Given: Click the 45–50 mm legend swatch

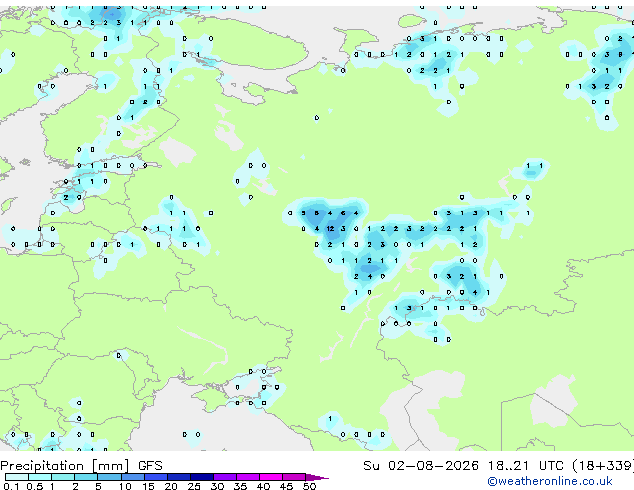Looking at the screenshot, I should coord(294,477).
